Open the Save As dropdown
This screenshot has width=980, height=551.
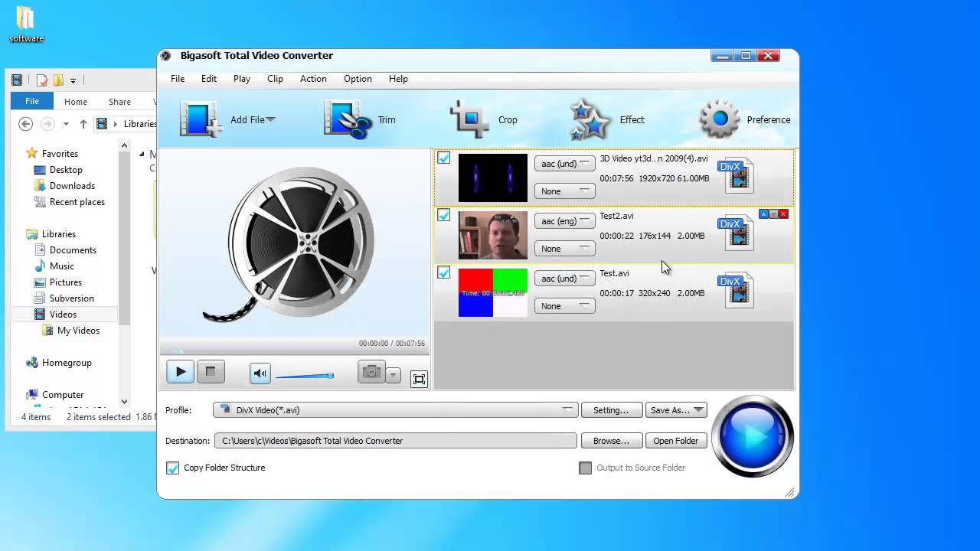click(x=675, y=410)
